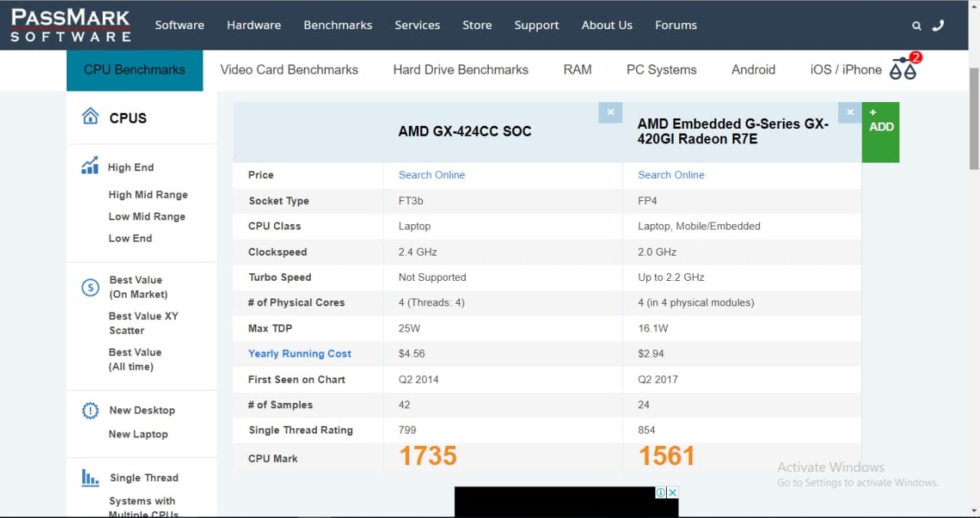Open the Yearly Running Cost link
The height and width of the screenshot is (518, 980).
pyautogui.click(x=299, y=354)
